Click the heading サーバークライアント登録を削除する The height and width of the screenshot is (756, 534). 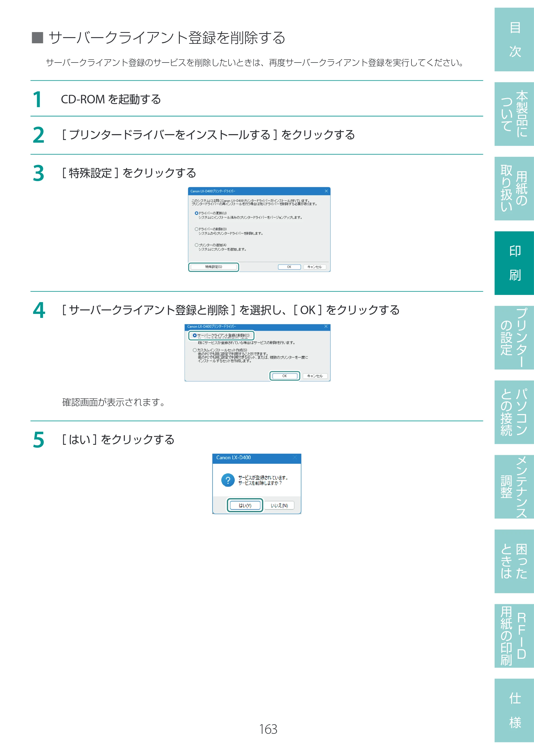pyautogui.click(x=167, y=38)
